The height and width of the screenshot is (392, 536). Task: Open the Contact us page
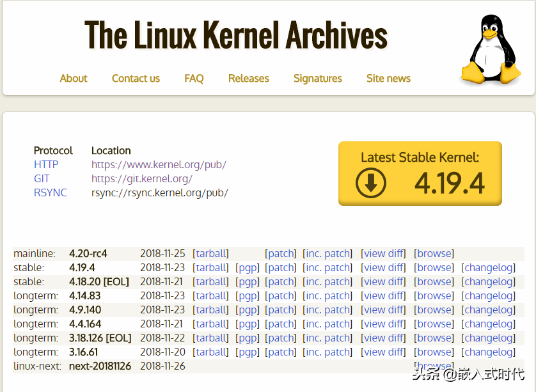pyautogui.click(x=136, y=78)
